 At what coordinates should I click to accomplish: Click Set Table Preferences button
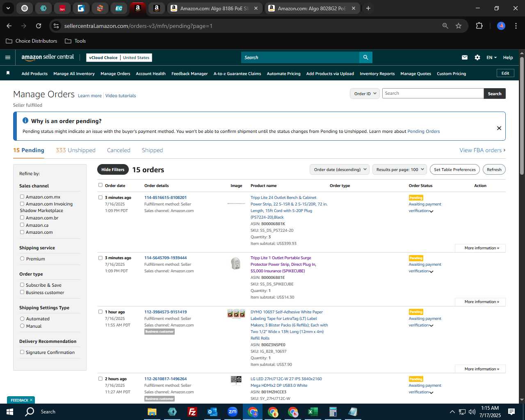coord(454,169)
